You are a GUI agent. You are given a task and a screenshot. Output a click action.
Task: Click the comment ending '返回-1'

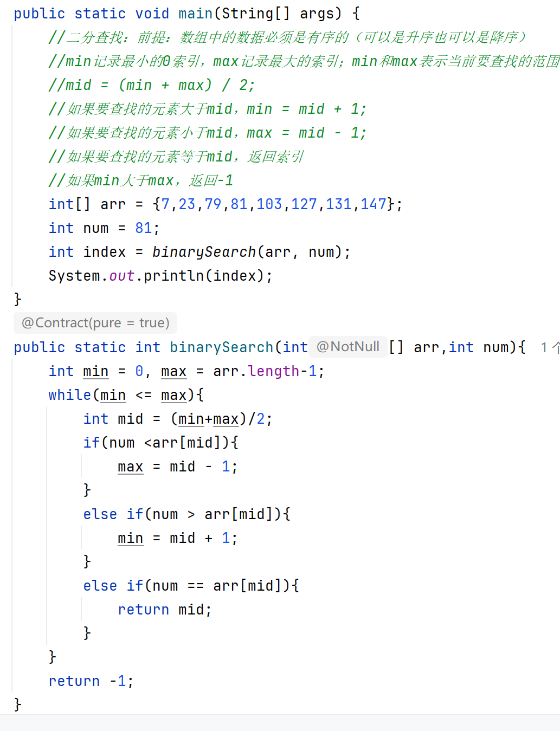point(141,180)
